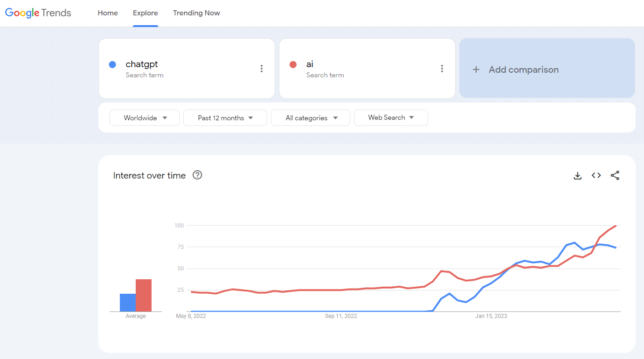The width and height of the screenshot is (644, 359).
Task: Open the chatgpt term options menu
Action: pyautogui.click(x=262, y=69)
